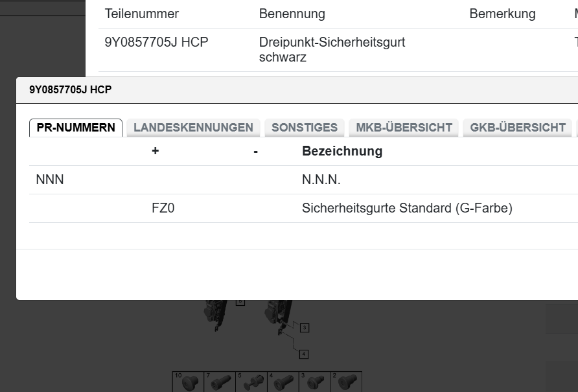Select the FZ0 PR number entry
The image size is (578, 392).
point(163,209)
